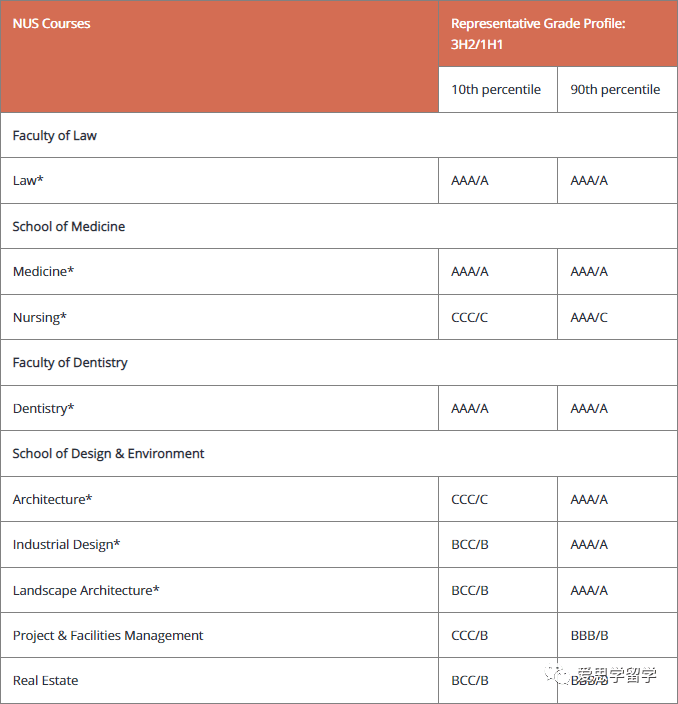
Task: Click the "Real Estate" course name
Action: (45, 681)
